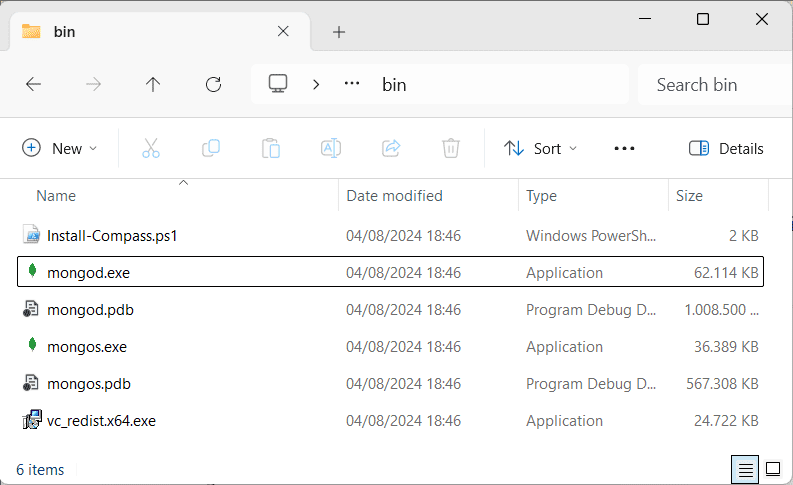Click the mongos.exe green leaf icon

(32, 345)
